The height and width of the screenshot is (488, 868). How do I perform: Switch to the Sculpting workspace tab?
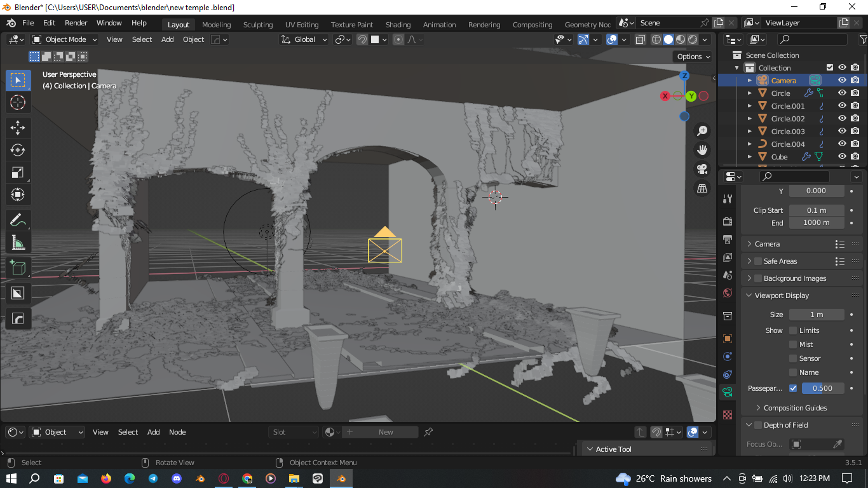(258, 25)
